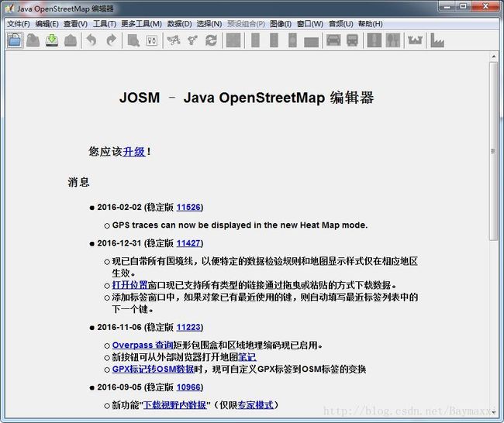Viewport: 504px width, 423px height.
Task: Click the Download map data icon
Action: pyautogui.click(x=52, y=40)
